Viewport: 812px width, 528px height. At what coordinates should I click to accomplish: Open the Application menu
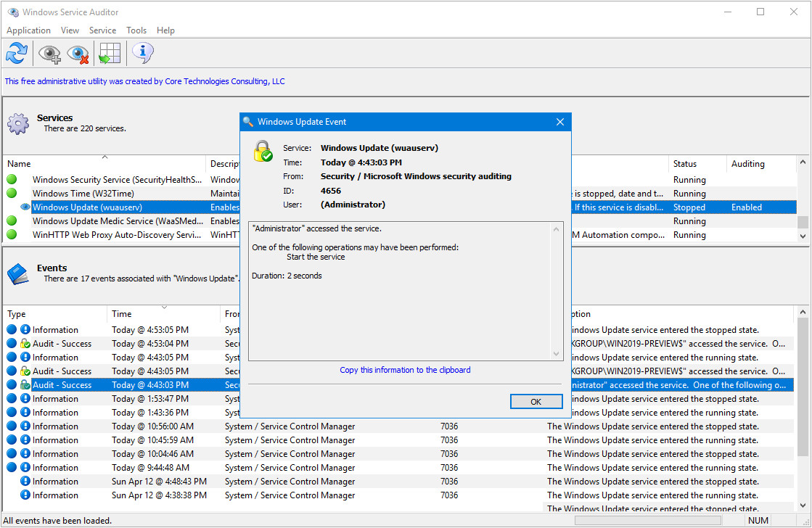click(28, 30)
